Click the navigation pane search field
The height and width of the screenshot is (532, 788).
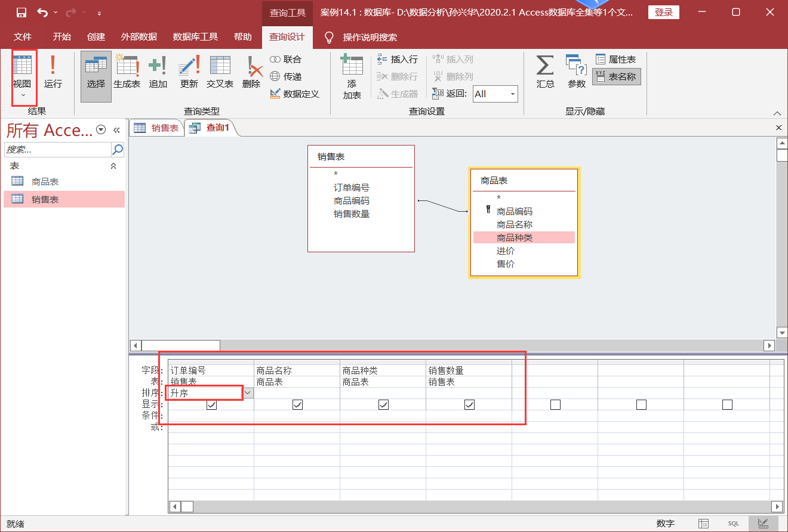point(58,149)
